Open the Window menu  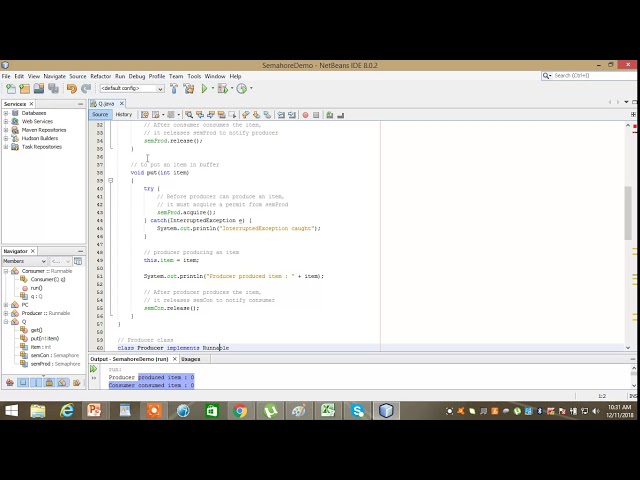(215, 76)
